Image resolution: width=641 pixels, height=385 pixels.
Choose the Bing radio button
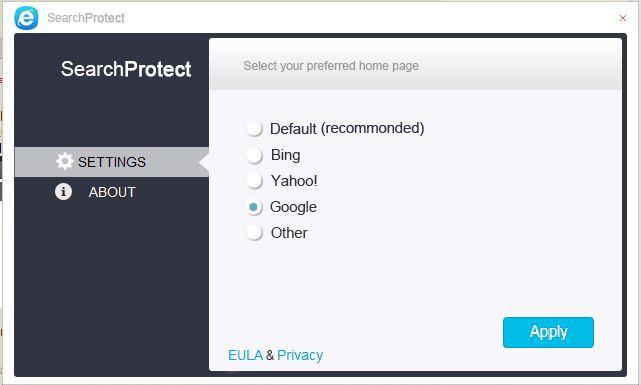(254, 155)
